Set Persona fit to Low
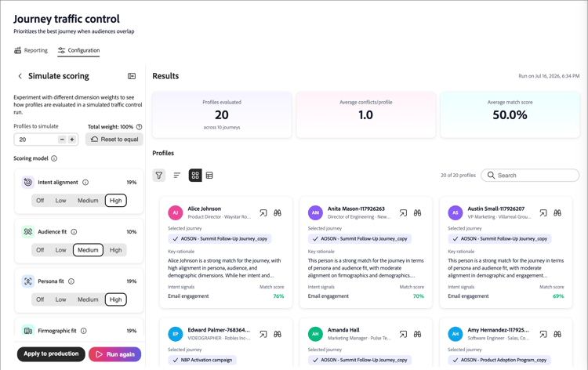The width and height of the screenshot is (588, 370). click(60, 299)
